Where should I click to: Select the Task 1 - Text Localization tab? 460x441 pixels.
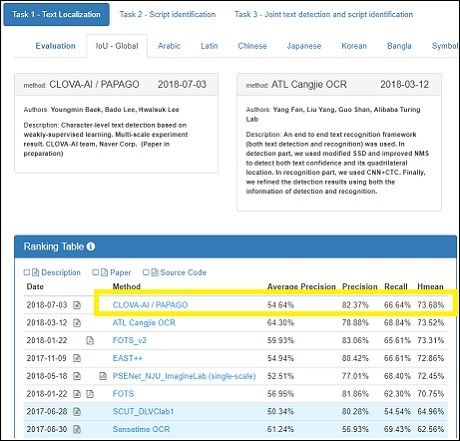pos(56,14)
